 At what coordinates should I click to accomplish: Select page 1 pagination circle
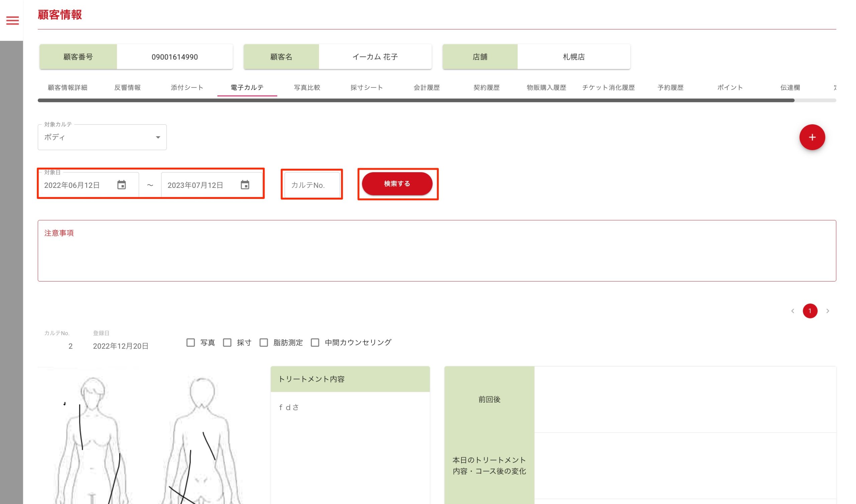(x=810, y=311)
